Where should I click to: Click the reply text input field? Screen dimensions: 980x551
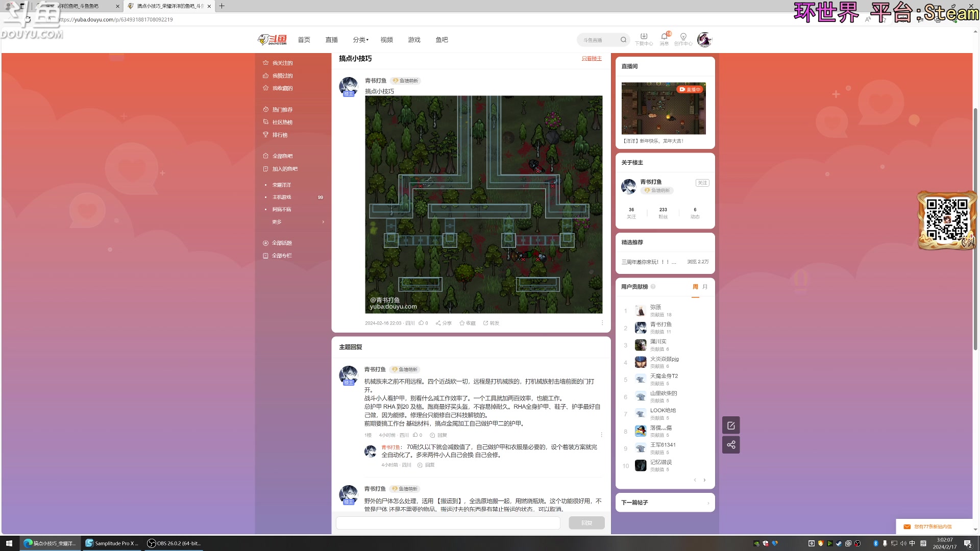(x=448, y=523)
